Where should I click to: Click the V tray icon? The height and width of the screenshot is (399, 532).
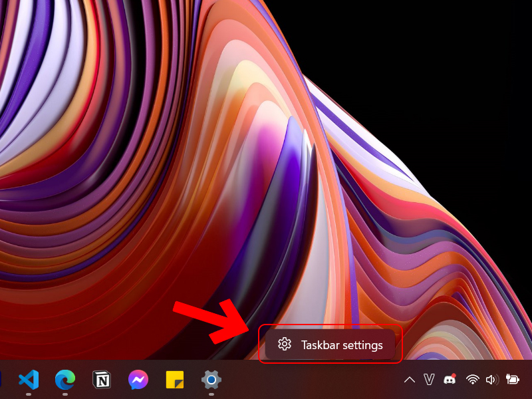(429, 379)
